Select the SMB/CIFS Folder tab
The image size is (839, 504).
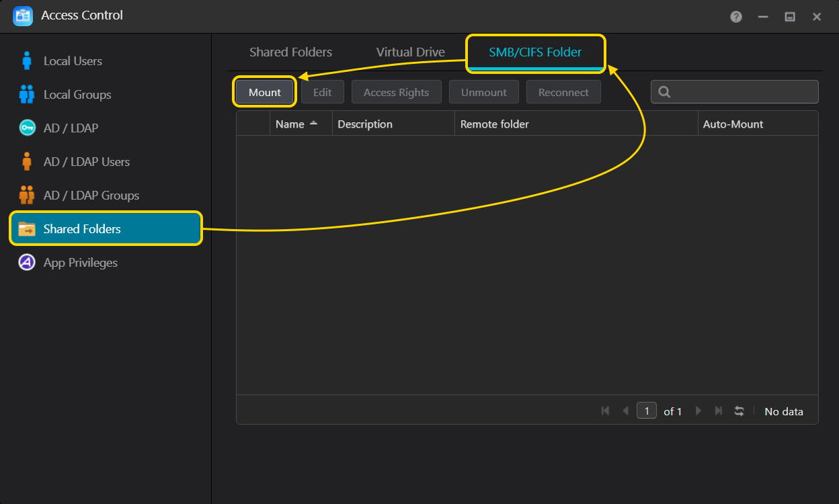coord(535,52)
